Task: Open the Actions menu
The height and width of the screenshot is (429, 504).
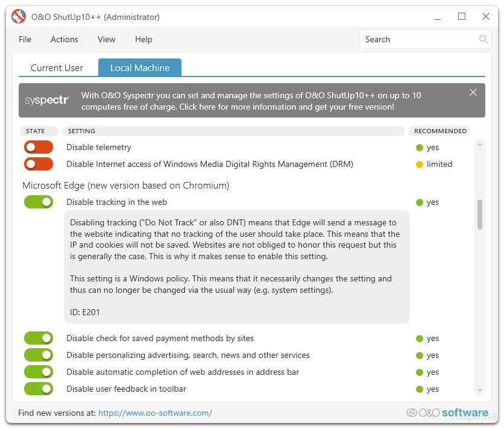Action: pos(64,40)
